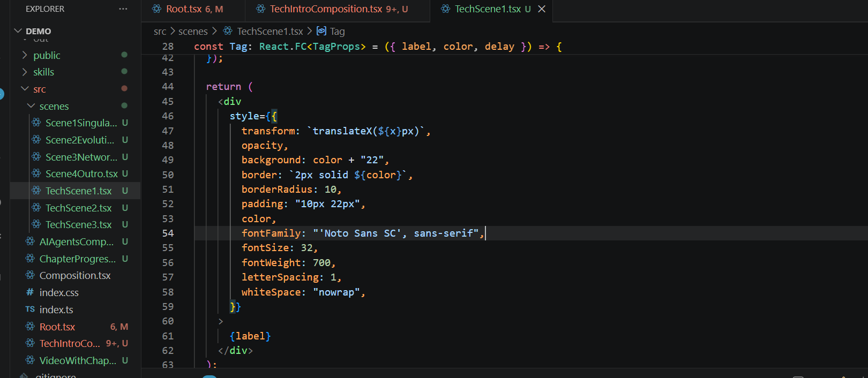Open Scene4Outro.tsx file
The image size is (868, 378).
[81, 173]
